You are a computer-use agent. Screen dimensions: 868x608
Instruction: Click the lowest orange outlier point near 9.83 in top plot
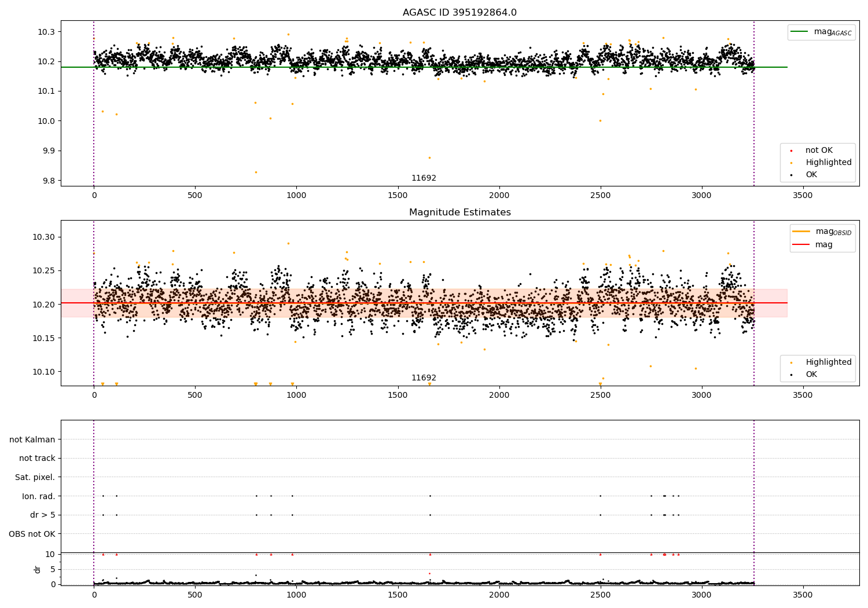(256, 172)
